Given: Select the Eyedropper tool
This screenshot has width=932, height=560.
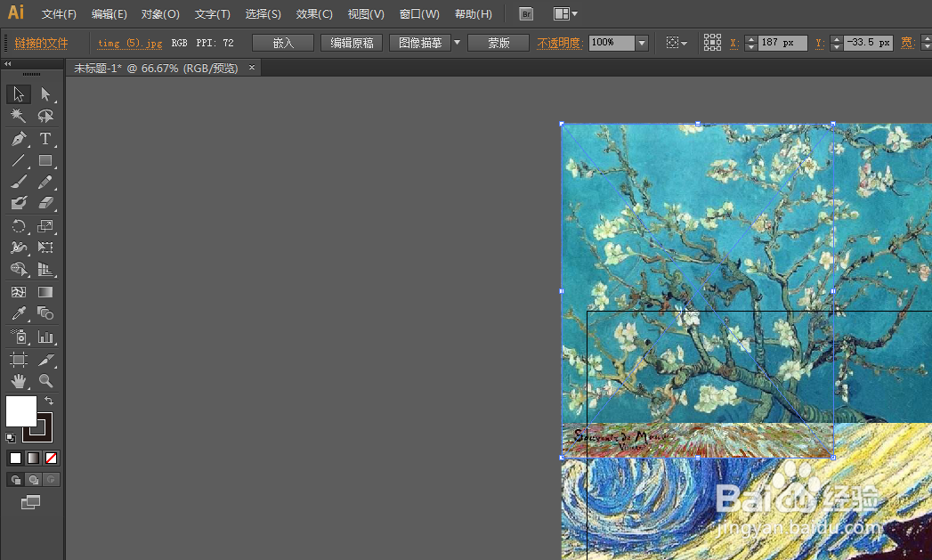Looking at the screenshot, I should click(x=19, y=313).
